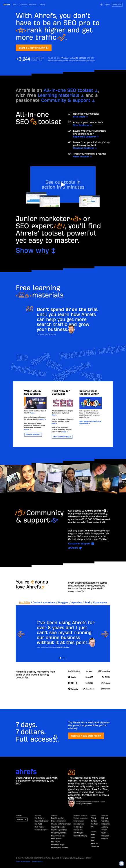This screenshot has height=868, width=126.
Task: Play the weekly SEO tutorial video thumbnail
Action: [35, 403]
